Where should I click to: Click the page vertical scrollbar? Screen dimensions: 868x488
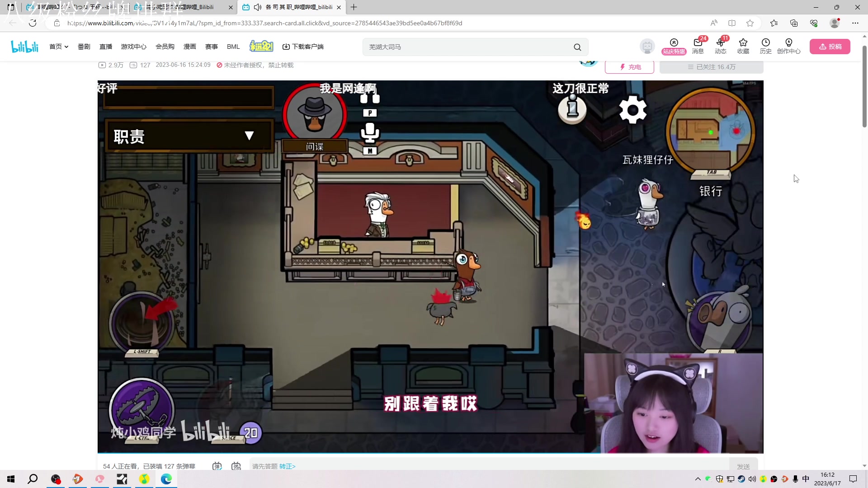coord(864,86)
